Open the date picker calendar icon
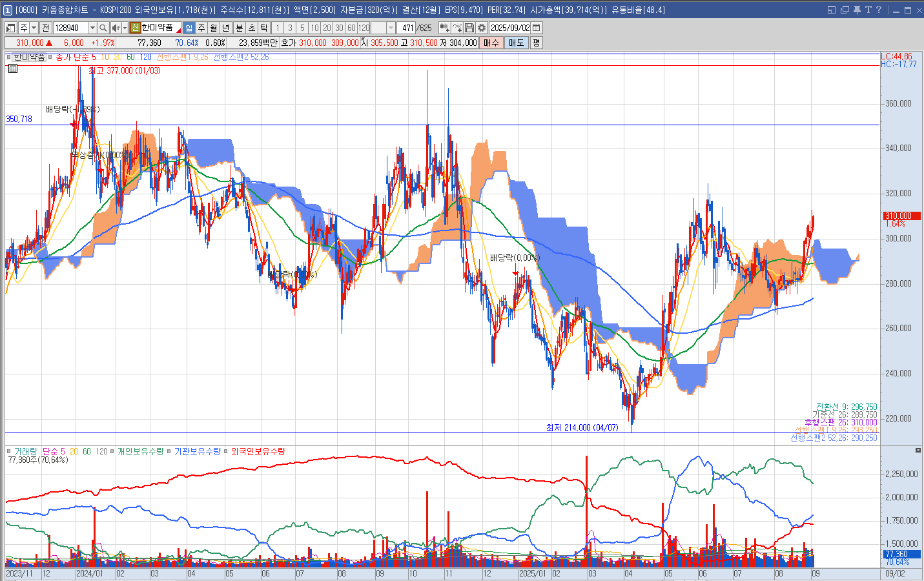This screenshot has width=924, height=581. pyautogui.click(x=537, y=28)
